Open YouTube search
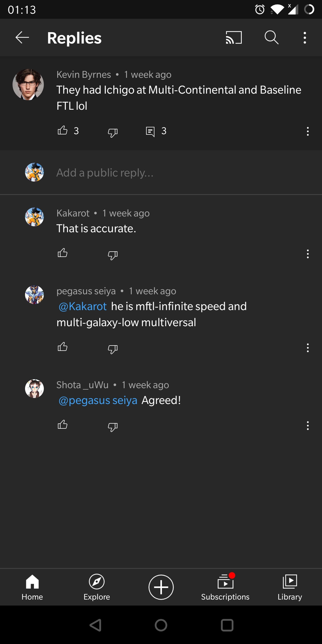Viewport: 322px width, 644px height. coord(272,38)
